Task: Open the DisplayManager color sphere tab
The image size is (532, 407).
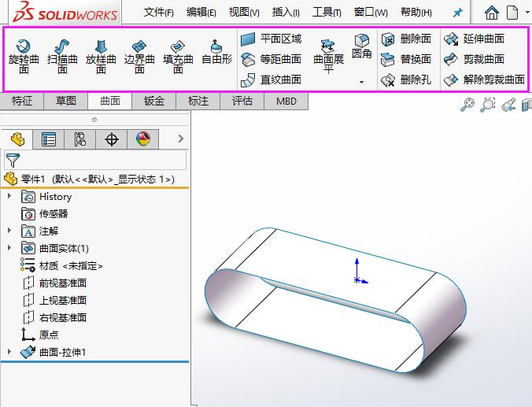Action: [x=143, y=139]
